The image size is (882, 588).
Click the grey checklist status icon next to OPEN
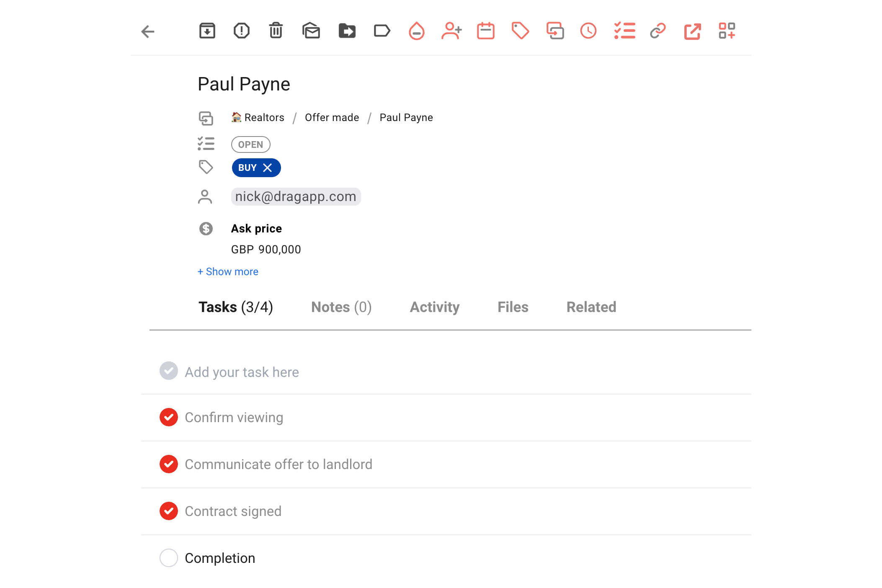point(206,144)
